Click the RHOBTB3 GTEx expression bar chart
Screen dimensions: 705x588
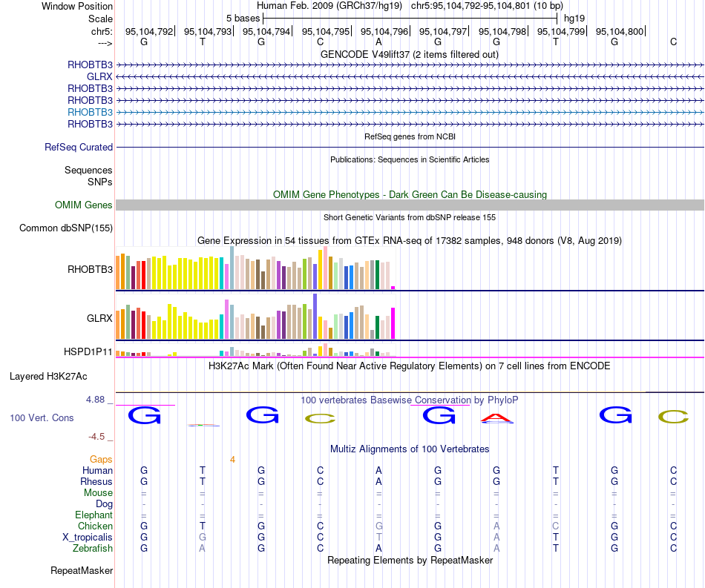[x=255, y=268]
